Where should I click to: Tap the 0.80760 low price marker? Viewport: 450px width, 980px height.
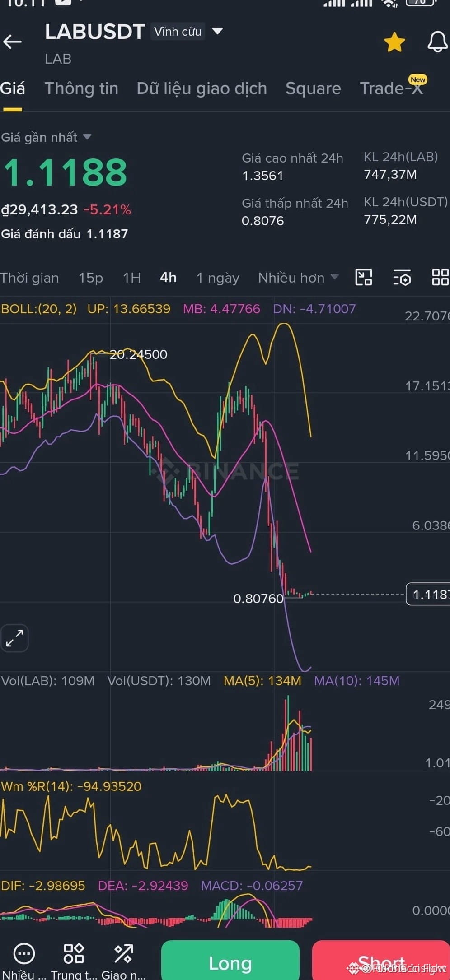pyautogui.click(x=258, y=599)
